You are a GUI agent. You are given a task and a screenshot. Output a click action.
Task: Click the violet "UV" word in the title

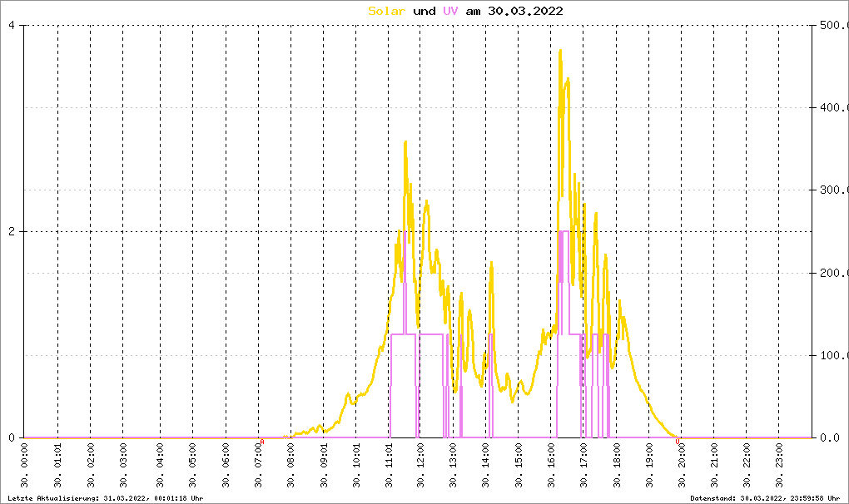point(450,11)
